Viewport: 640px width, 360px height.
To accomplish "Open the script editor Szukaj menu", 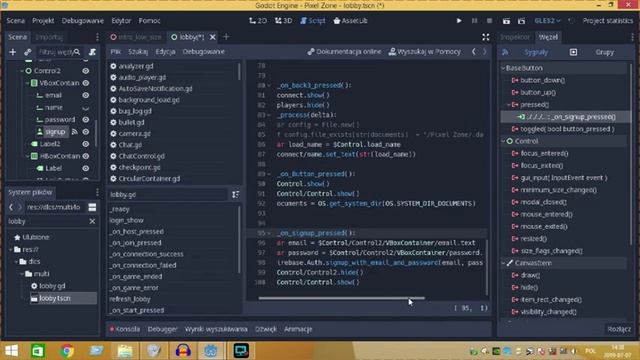I will pyautogui.click(x=138, y=51).
